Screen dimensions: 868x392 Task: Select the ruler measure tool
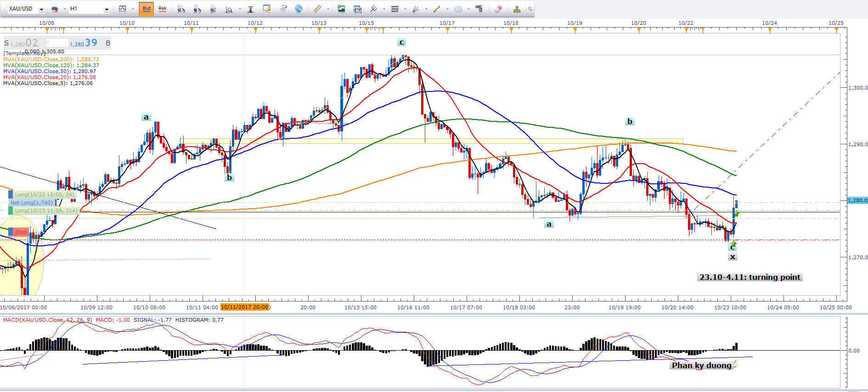point(317,9)
